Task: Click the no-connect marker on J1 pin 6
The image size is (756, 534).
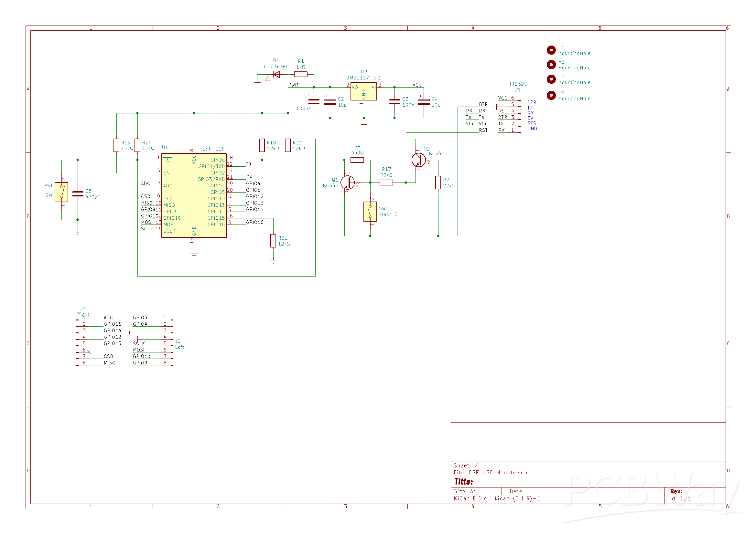Action: pos(89,352)
